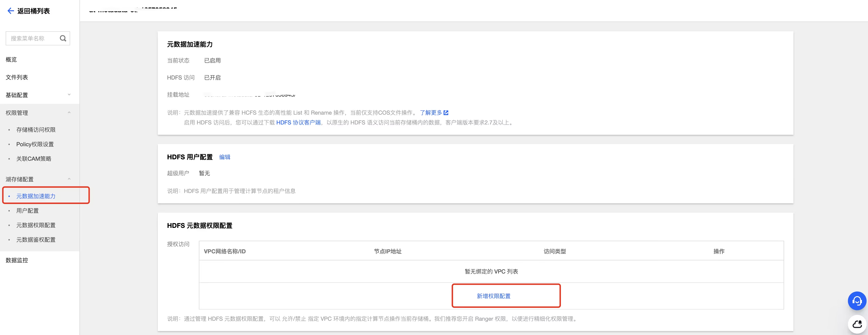868x335 pixels.
Task: Click the 已开启 HDFS 访问 value
Action: tap(213, 78)
